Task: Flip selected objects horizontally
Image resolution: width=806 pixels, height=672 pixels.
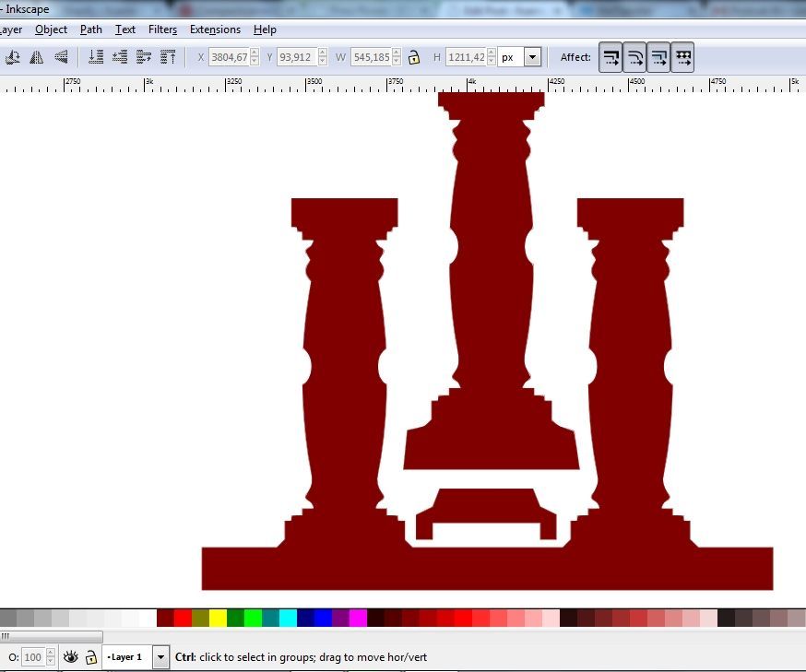Action: pyautogui.click(x=37, y=57)
